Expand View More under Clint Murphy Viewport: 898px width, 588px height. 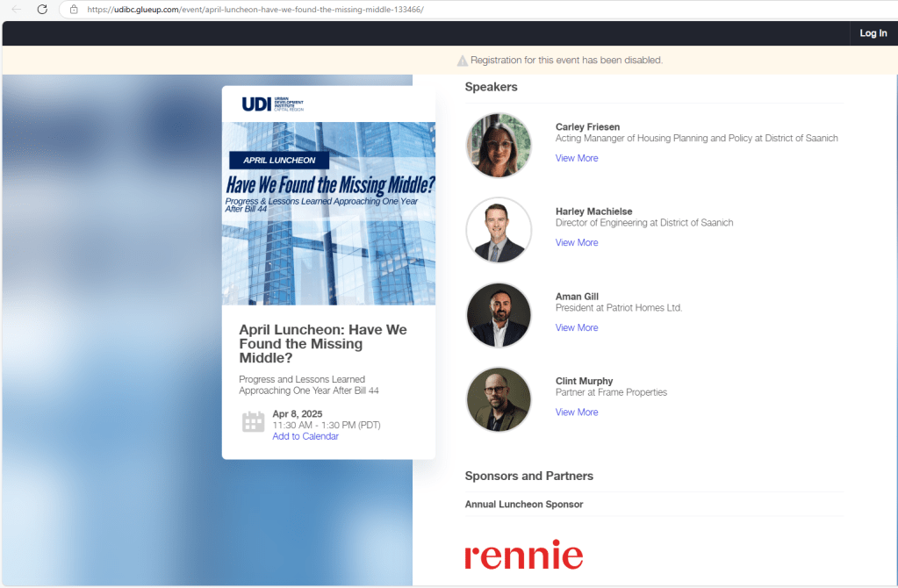[x=577, y=412]
